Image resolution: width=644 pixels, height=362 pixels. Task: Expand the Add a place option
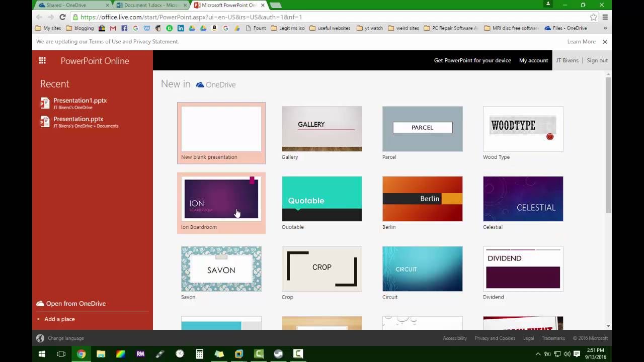pyautogui.click(x=56, y=319)
